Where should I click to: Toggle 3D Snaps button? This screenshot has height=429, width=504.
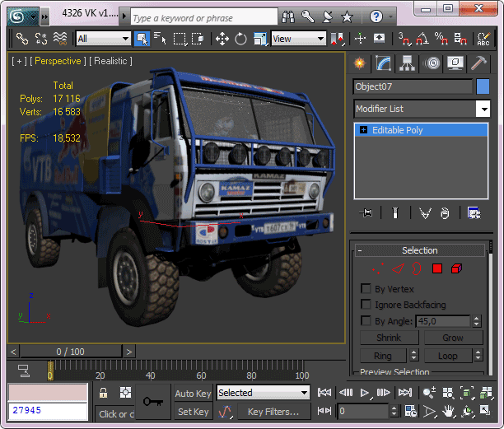click(404, 39)
